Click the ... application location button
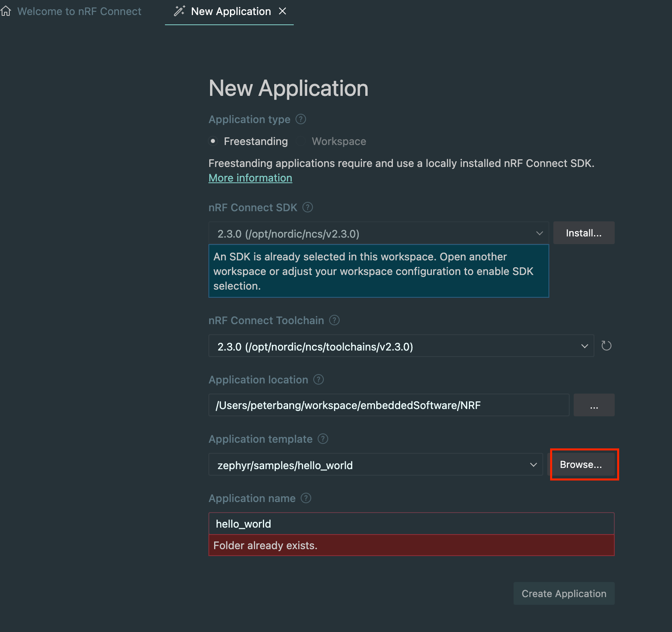 594,405
